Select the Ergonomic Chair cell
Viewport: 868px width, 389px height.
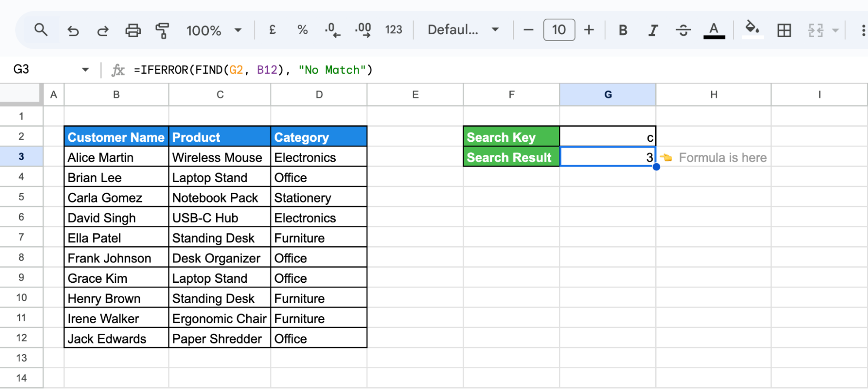tap(220, 318)
